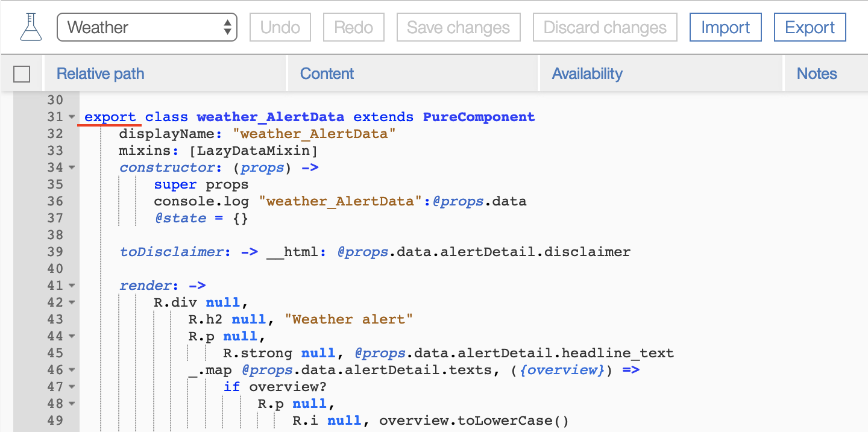
Task: Click line number 38 in the gutter
Action: click(55, 235)
